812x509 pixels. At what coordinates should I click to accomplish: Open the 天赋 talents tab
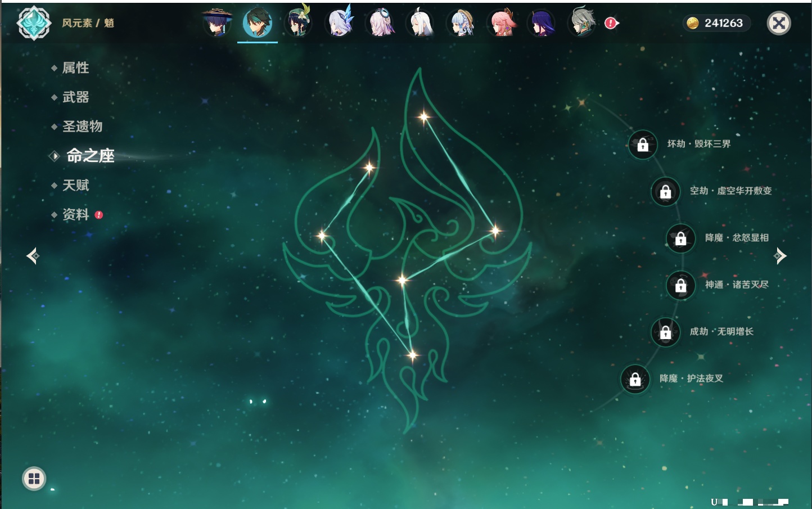tap(75, 185)
